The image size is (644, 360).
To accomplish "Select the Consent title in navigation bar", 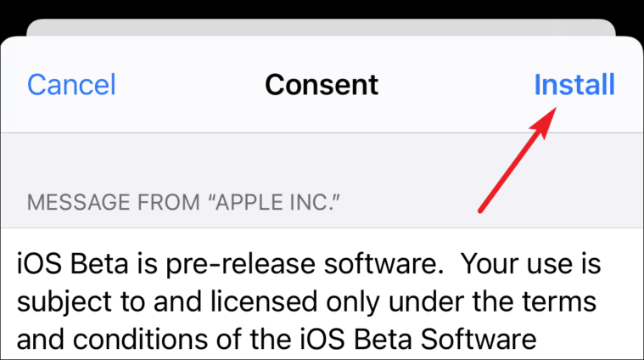I will tap(322, 85).
